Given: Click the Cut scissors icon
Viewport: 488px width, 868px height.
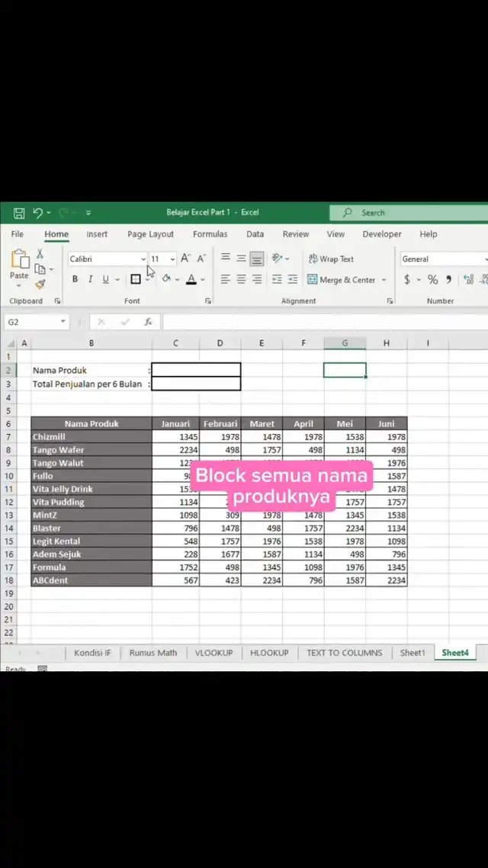Looking at the screenshot, I should tap(40, 254).
